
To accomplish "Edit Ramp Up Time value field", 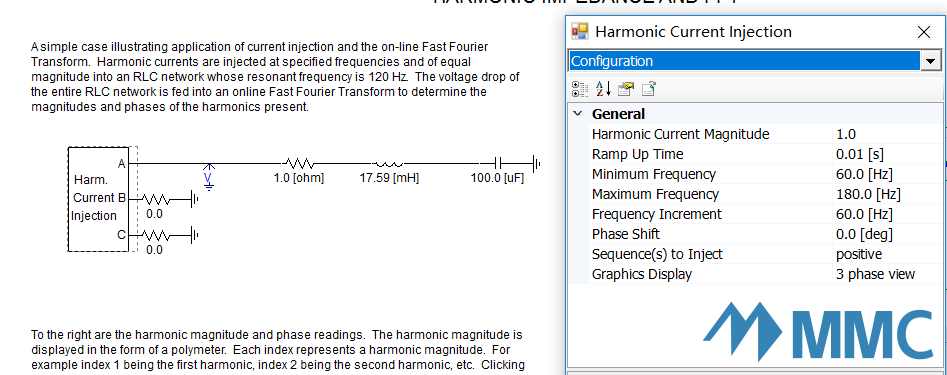I will click(x=887, y=153).
